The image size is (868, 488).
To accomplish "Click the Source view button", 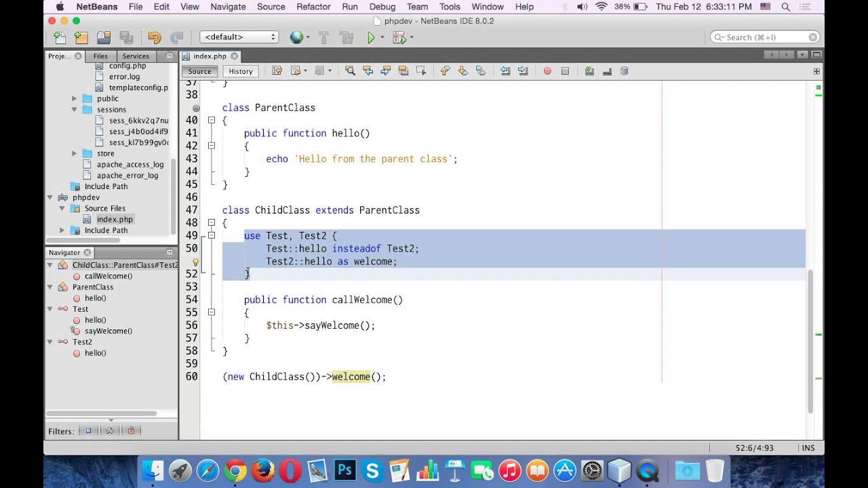I will click(x=199, y=71).
